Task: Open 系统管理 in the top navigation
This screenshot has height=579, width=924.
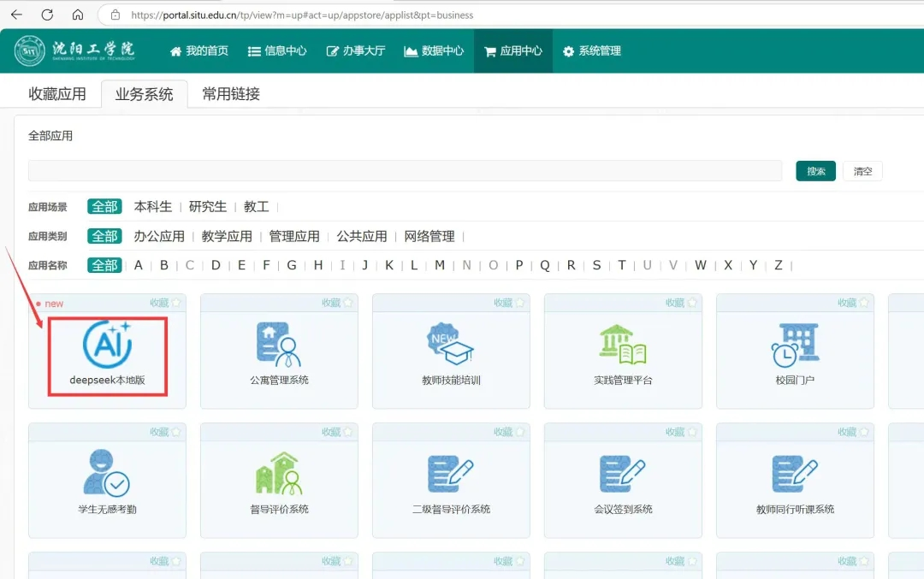Action: coord(592,51)
